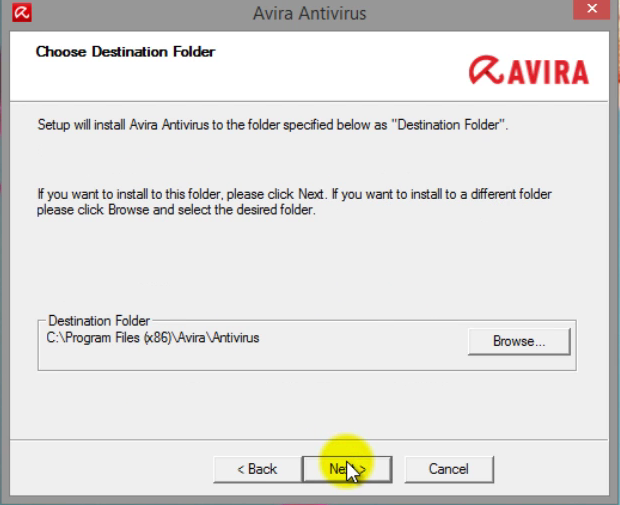Click the "Setup will install Avira Antivirus" sentence
Viewport: 620px width, 505px height.
coord(272,125)
